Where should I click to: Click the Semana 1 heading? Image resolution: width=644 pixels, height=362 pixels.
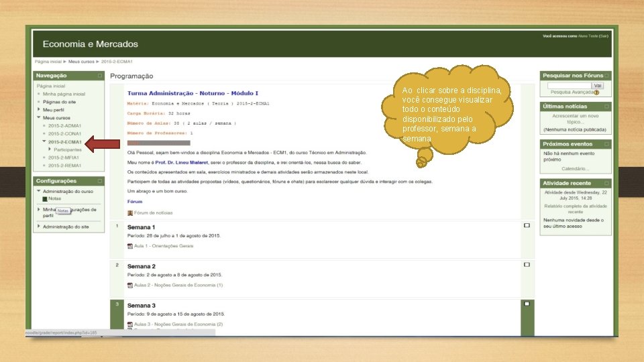pos(141,227)
